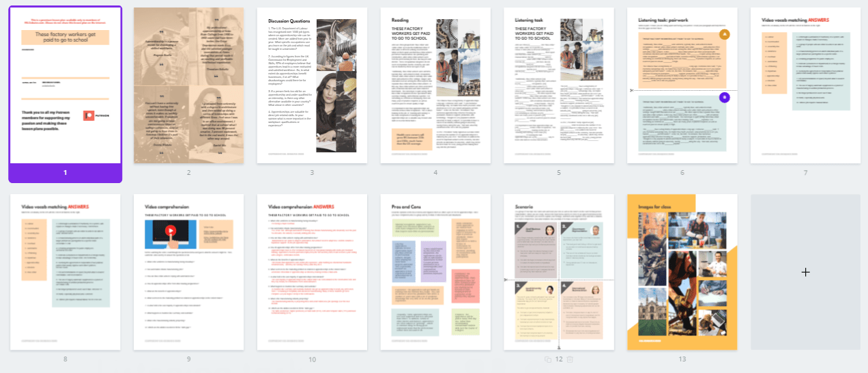This screenshot has height=373, width=868.
Task: Click the trash icon under page 12
Action: tap(570, 359)
